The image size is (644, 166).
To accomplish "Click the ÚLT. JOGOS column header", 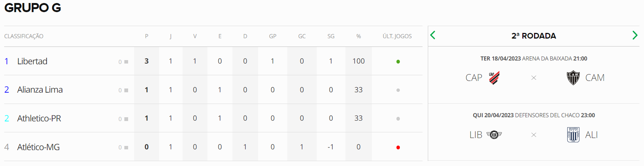I will (x=397, y=36).
